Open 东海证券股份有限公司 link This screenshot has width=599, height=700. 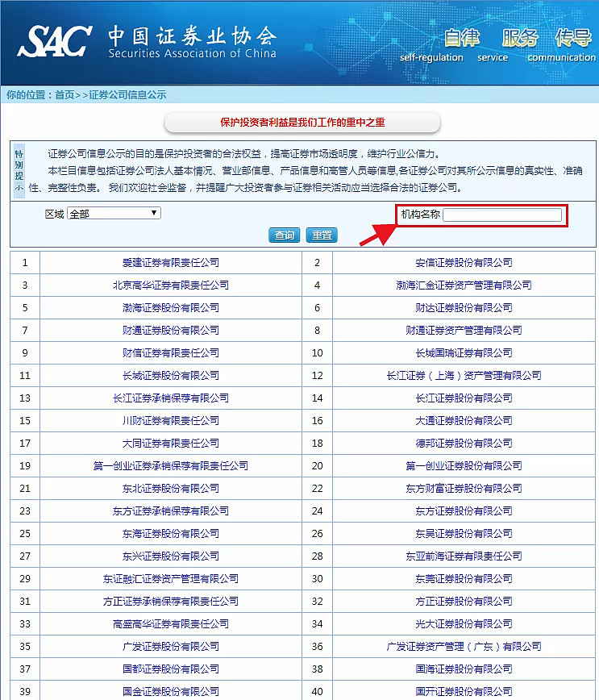(171, 534)
